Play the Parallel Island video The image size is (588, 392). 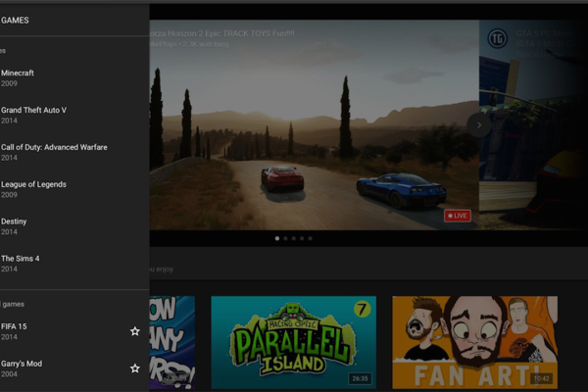[x=294, y=342]
